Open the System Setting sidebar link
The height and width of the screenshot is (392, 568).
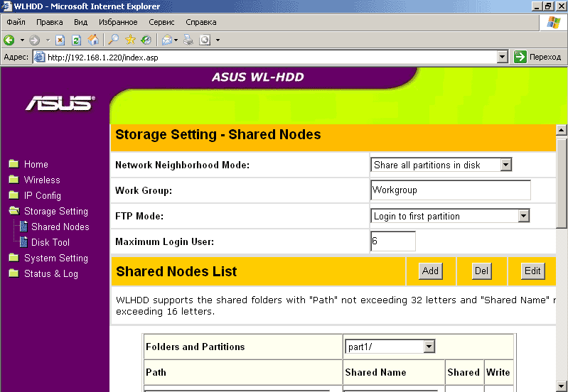click(56, 258)
